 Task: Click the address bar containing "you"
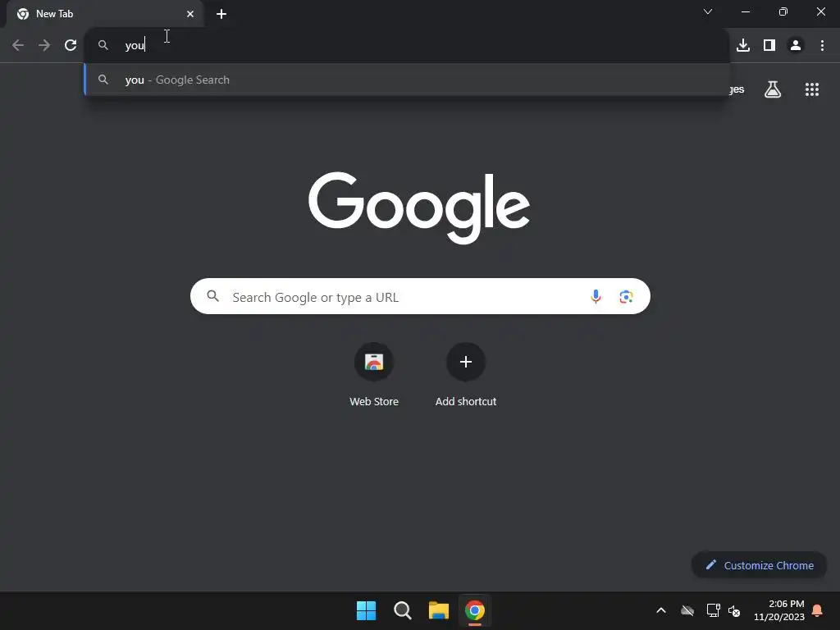(407, 45)
